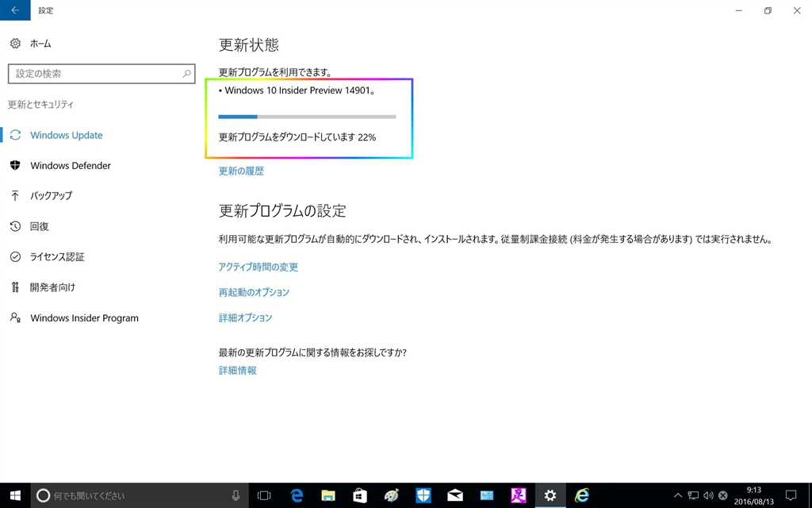
Task: Click the Cortana microphone icon
Action: pos(236,495)
